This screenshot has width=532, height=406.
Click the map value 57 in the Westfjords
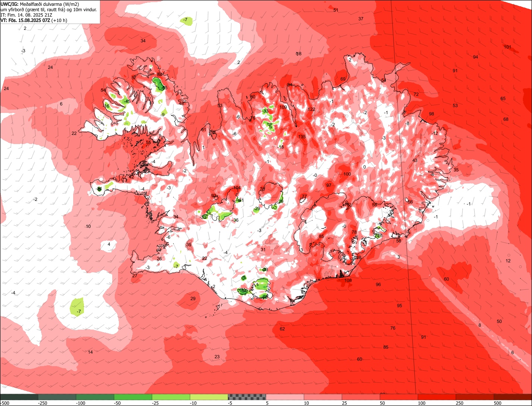pos(134,78)
